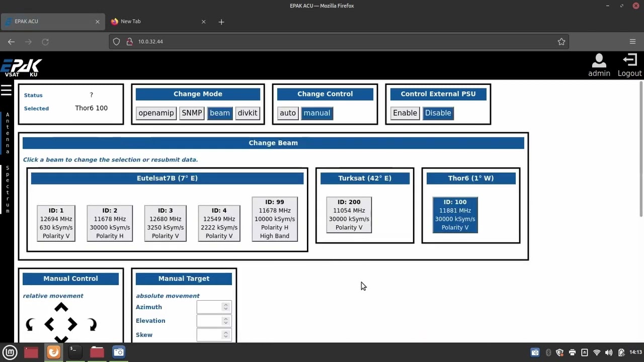Click the EPAK VSAT KU logo
The image size is (644, 362).
[21, 67]
